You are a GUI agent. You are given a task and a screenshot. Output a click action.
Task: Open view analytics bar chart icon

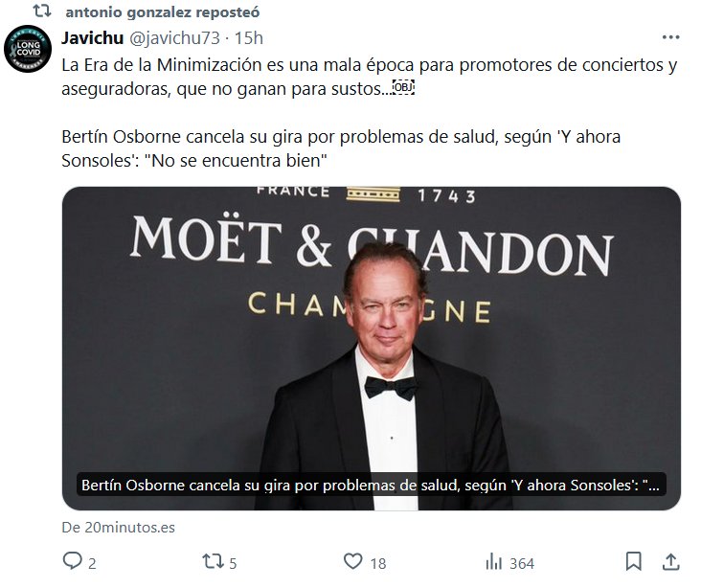[x=493, y=561]
